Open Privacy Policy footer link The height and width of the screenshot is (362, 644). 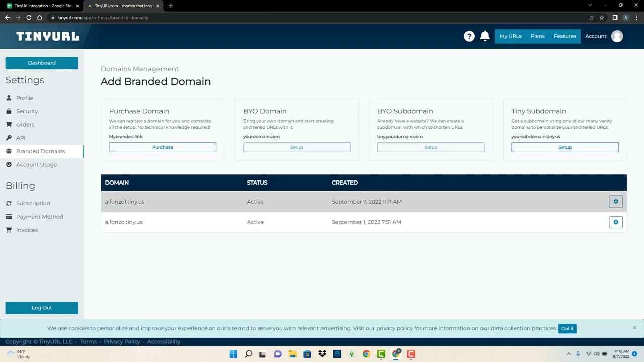tap(122, 342)
